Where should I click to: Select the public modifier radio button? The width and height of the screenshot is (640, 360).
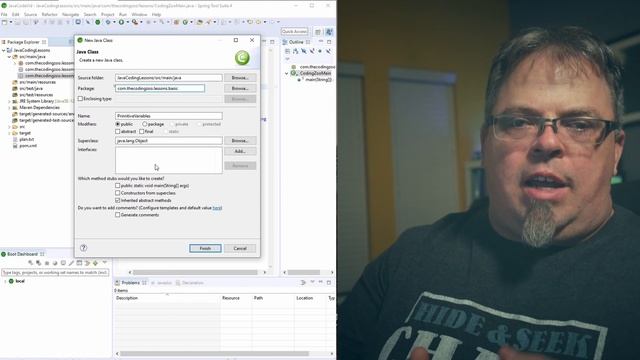click(118, 124)
